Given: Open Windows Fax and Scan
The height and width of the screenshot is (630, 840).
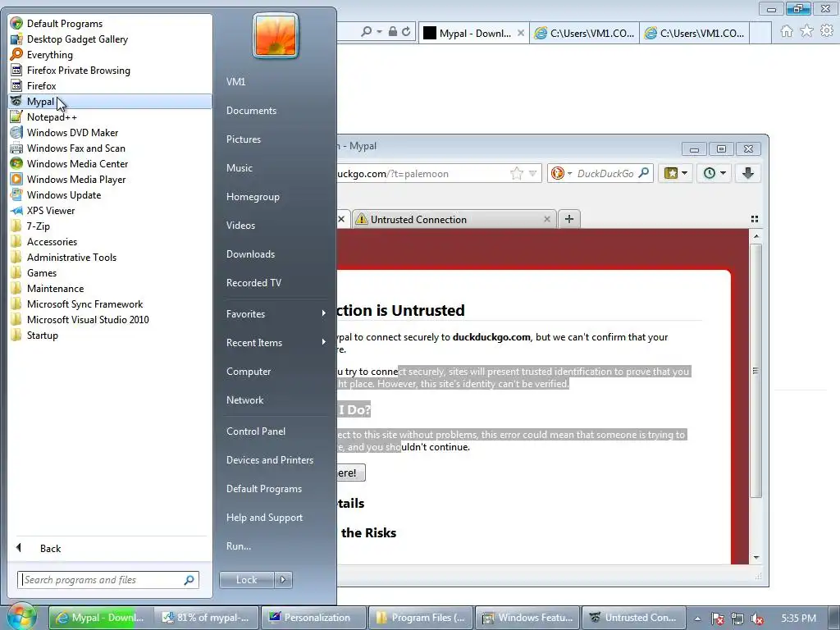Looking at the screenshot, I should coord(110,148).
